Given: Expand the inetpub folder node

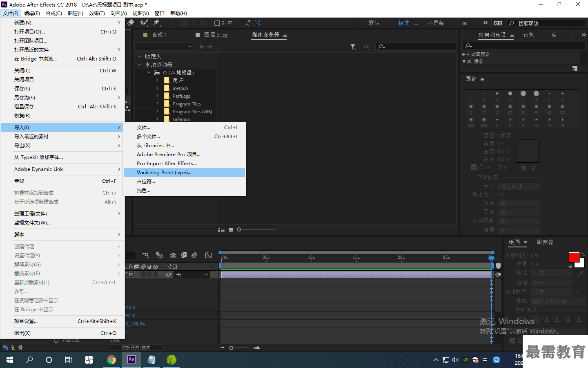Looking at the screenshot, I should [x=158, y=88].
